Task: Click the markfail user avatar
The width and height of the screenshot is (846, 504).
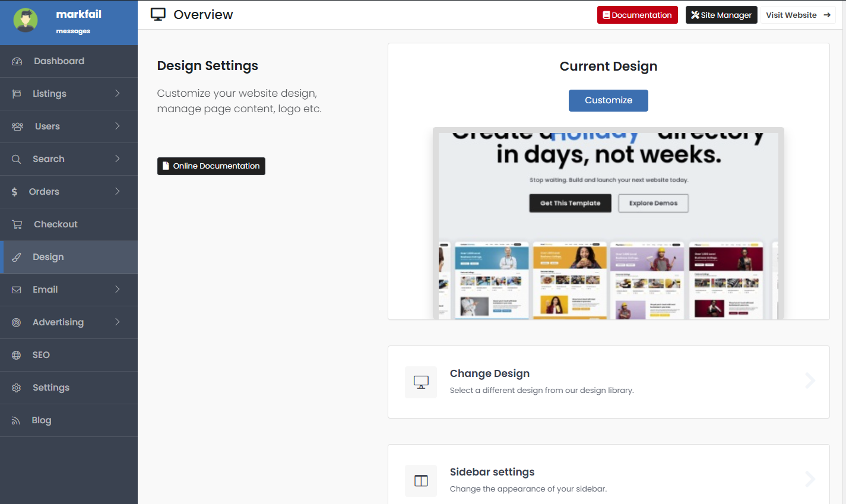Action: tap(26, 21)
